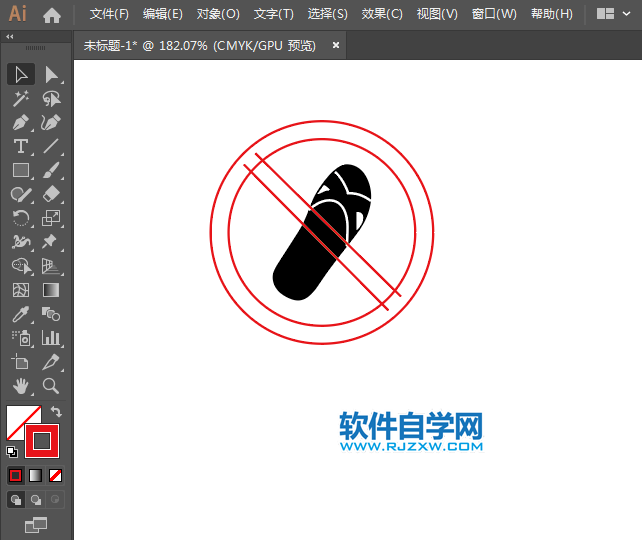Apply solid Color mode button
The height and width of the screenshot is (540, 642).
16,476
